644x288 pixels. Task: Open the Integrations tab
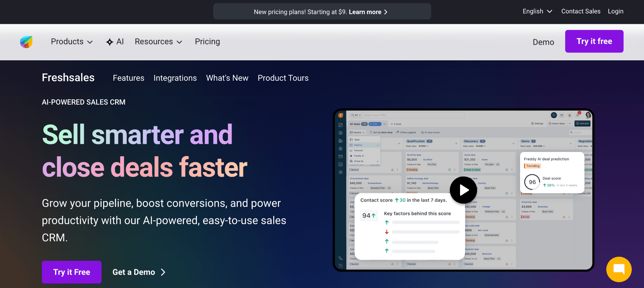click(x=175, y=78)
